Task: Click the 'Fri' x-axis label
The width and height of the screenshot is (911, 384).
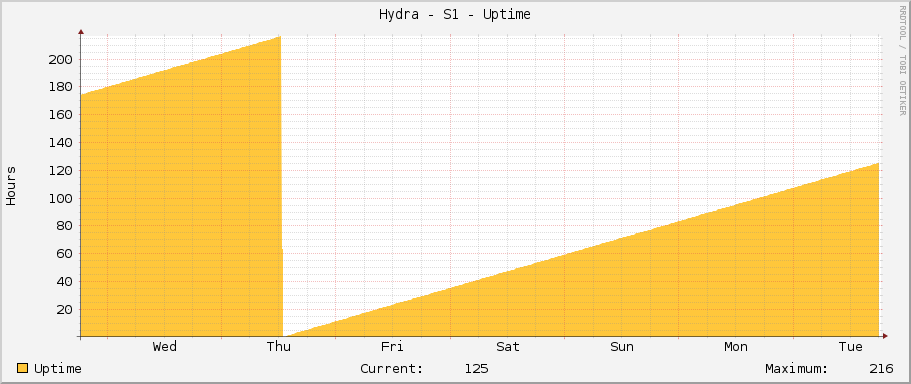Action: point(393,347)
